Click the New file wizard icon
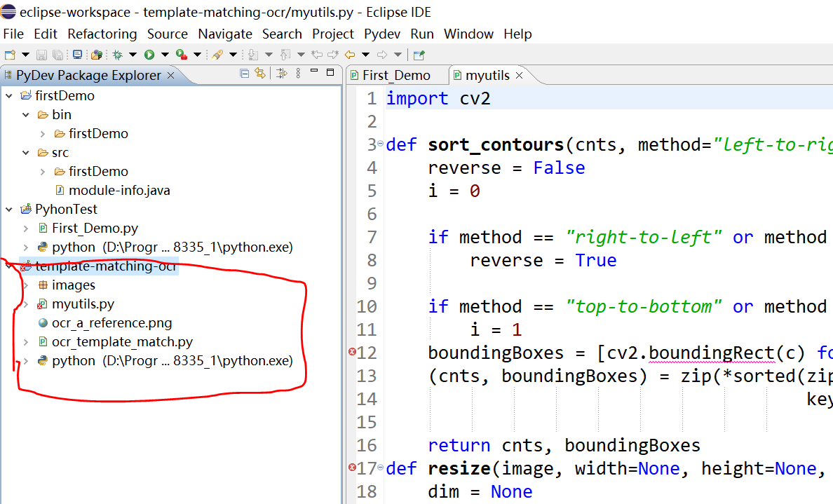Image resolution: width=833 pixels, height=504 pixels. pos(10,55)
